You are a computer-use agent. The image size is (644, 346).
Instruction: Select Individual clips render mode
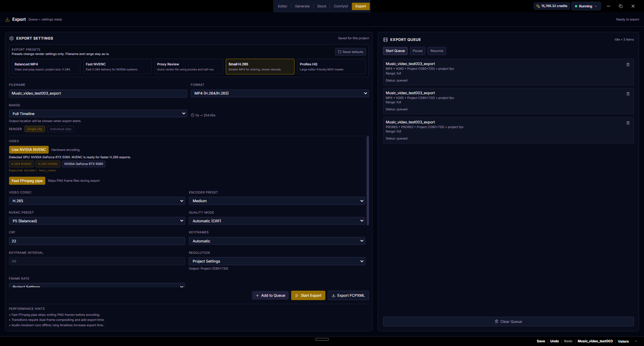(x=61, y=129)
